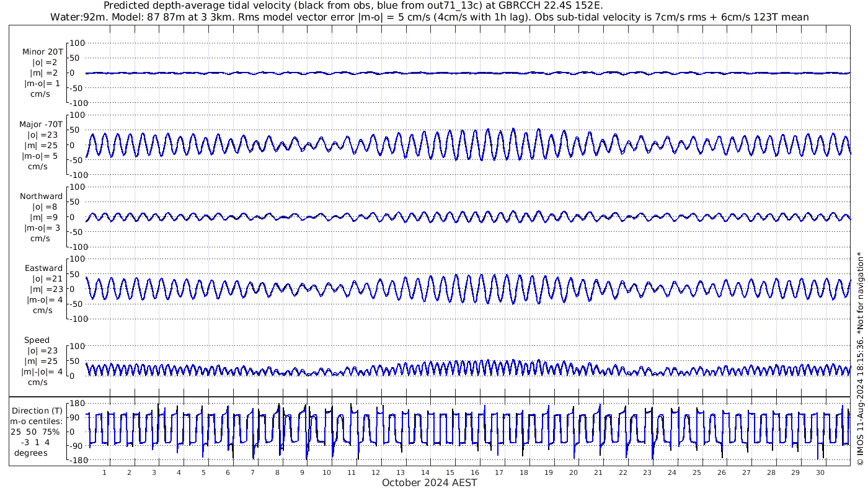Click the subtitle line starting 'Water:92m. Model:'
The image size is (868, 496).
pos(430,17)
